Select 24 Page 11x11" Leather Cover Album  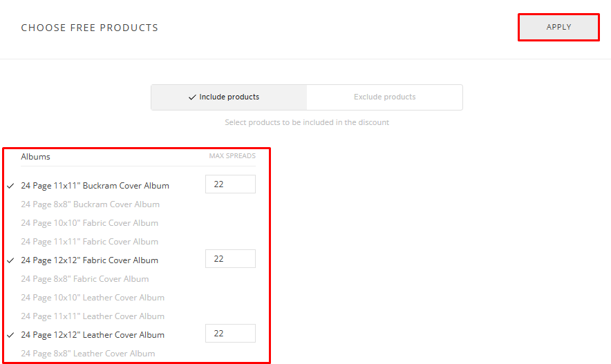[93, 316]
